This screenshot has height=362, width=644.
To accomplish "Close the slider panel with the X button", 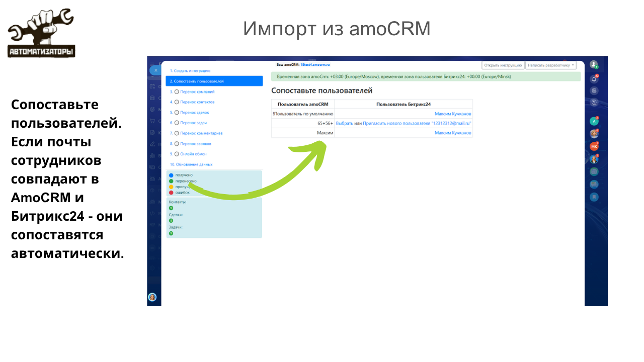I will coord(156,70).
